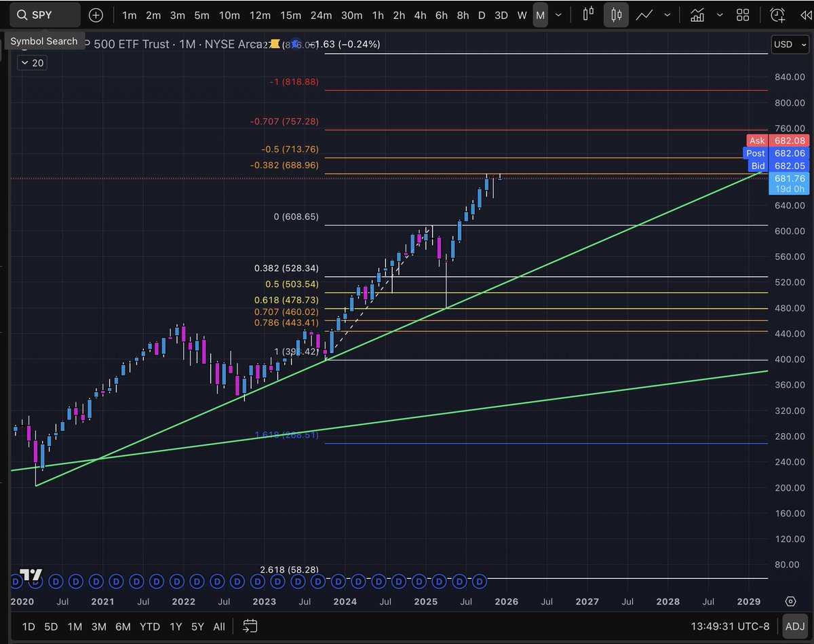814x644 pixels.
Task: Switch to the 3m interval
Action: point(178,15)
